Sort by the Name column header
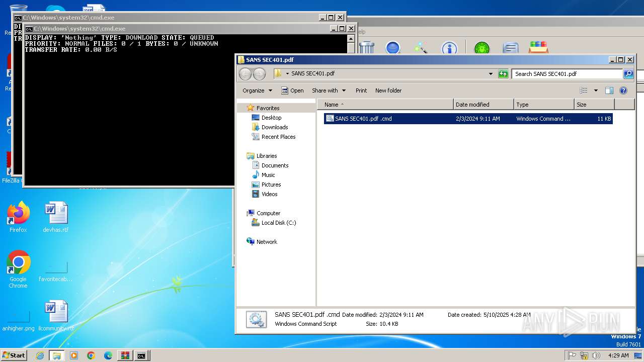Image resolution: width=644 pixels, height=362 pixels. click(x=385, y=105)
